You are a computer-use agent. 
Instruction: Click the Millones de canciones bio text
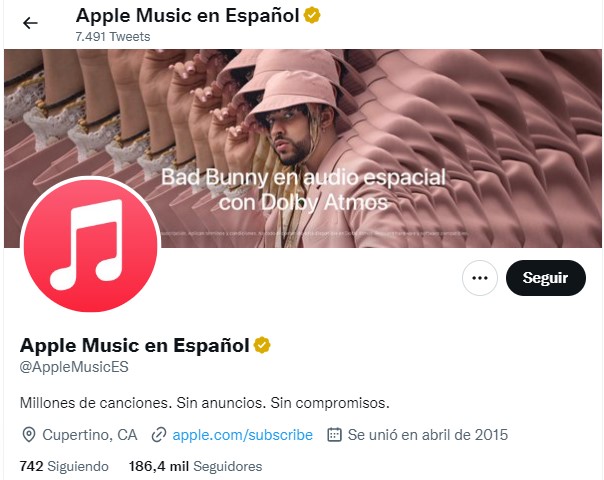point(205,403)
